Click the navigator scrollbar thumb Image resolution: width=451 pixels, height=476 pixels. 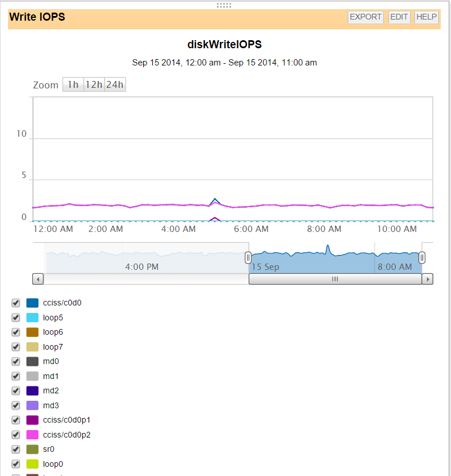click(336, 279)
